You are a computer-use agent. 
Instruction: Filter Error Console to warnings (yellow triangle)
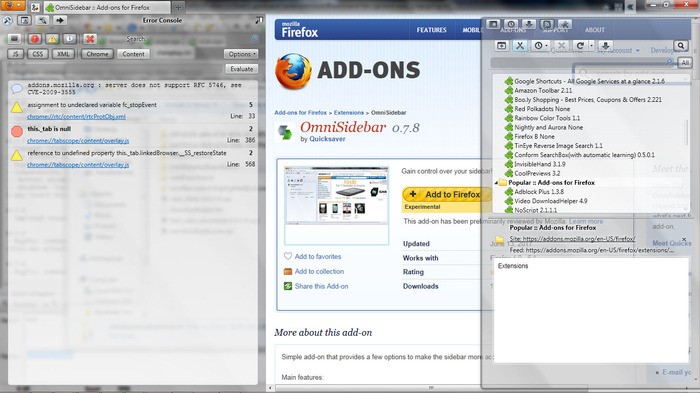tap(52, 39)
